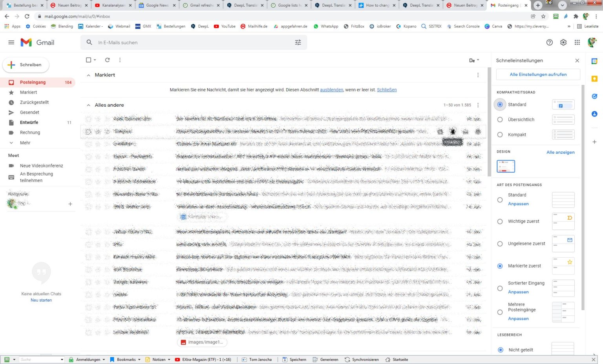603x364 pixels.
Task: Open the Gesendet folder
Action: click(29, 113)
